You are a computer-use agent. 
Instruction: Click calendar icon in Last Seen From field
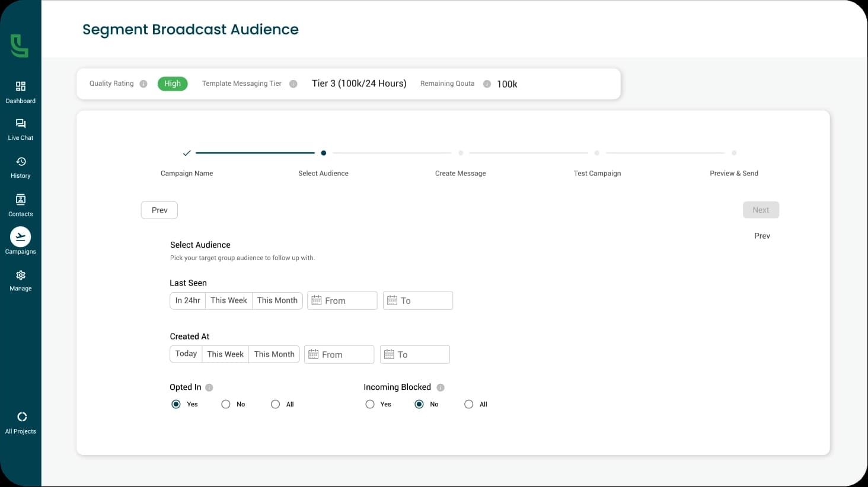coord(317,300)
